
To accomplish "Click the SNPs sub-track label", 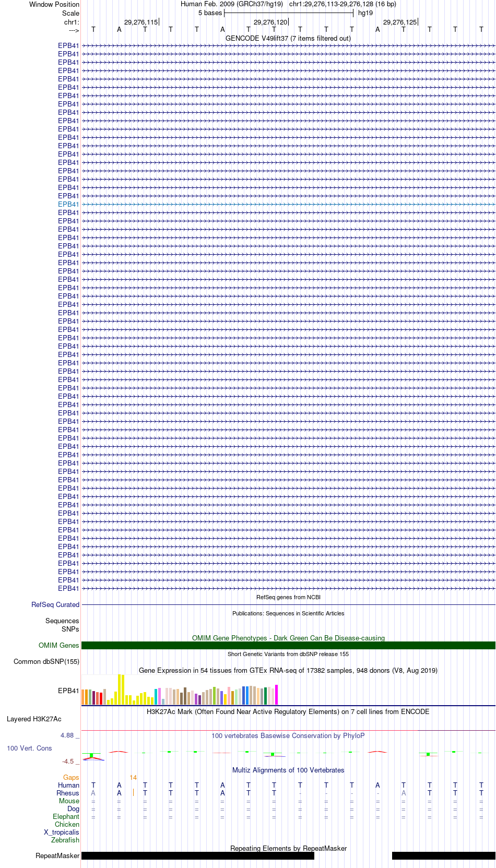I will pyautogui.click(x=70, y=629).
